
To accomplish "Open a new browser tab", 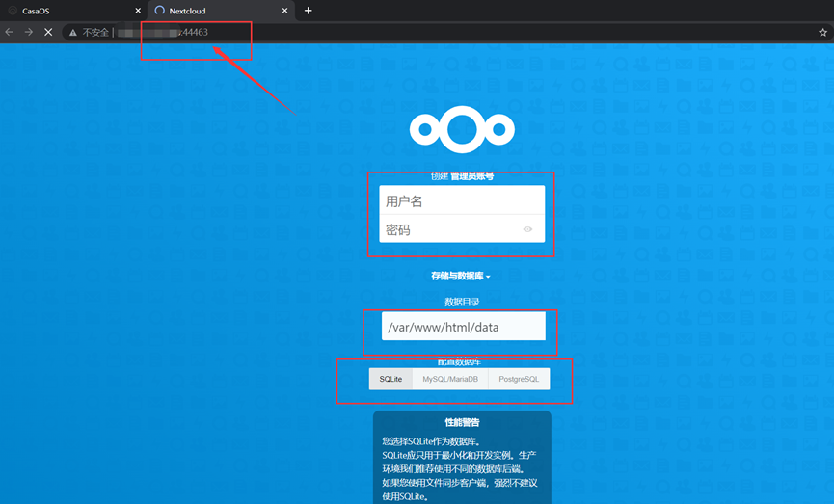I will tap(308, 11).
